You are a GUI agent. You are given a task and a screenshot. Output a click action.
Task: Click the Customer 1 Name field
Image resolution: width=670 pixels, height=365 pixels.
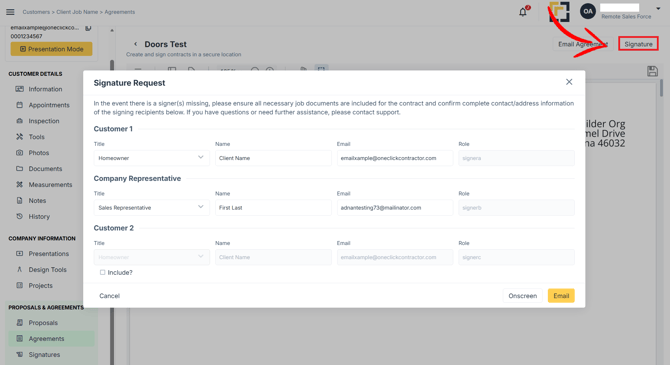273,158
